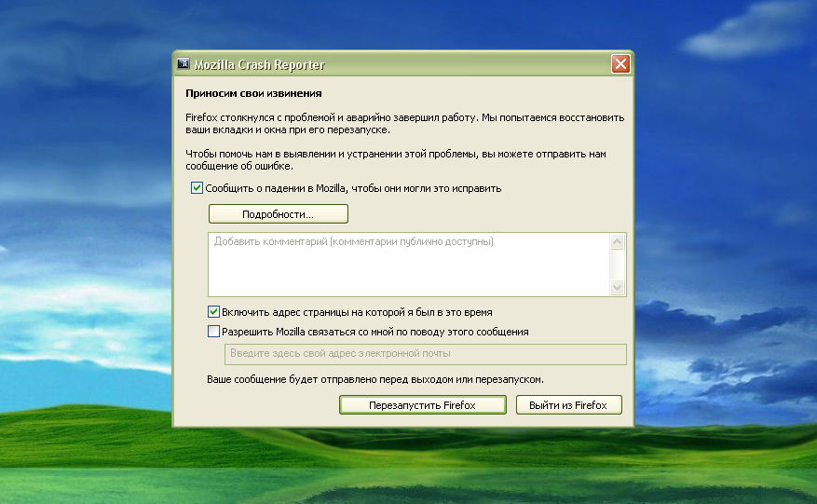Click the 'Mozilla Crash Reporter' window title text
Screen dimensions: 817x504
pos(260,64)
